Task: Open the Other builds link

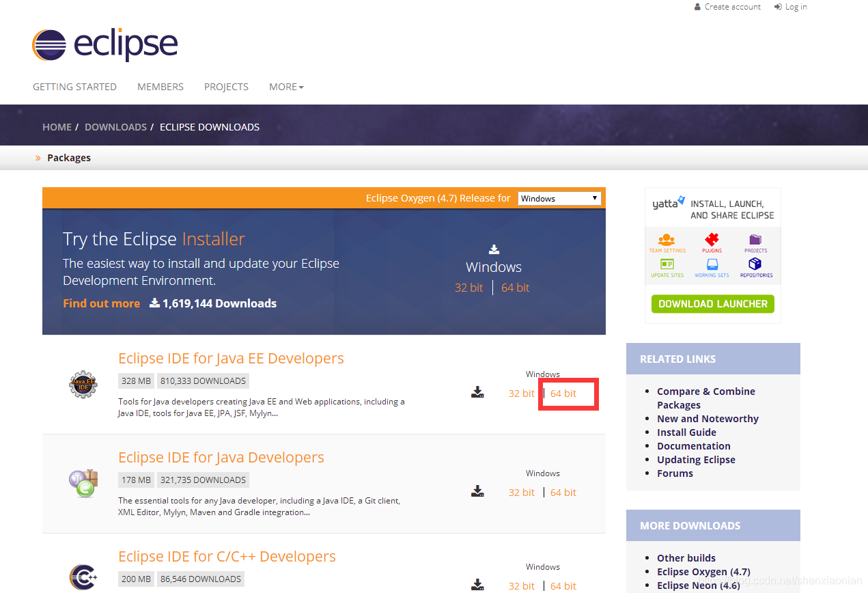Action: (686, 558)
